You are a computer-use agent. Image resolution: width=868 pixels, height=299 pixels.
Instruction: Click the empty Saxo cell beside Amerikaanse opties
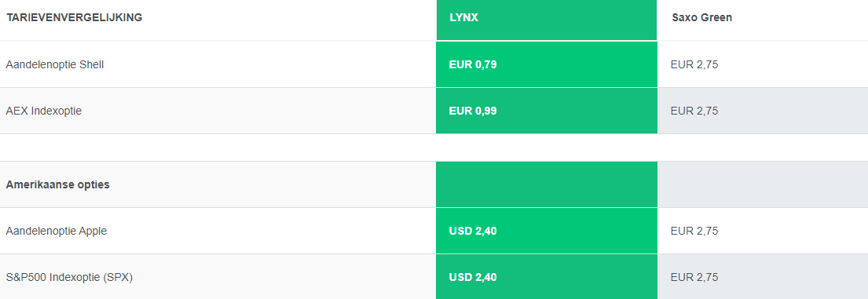[x=763, y=184]
